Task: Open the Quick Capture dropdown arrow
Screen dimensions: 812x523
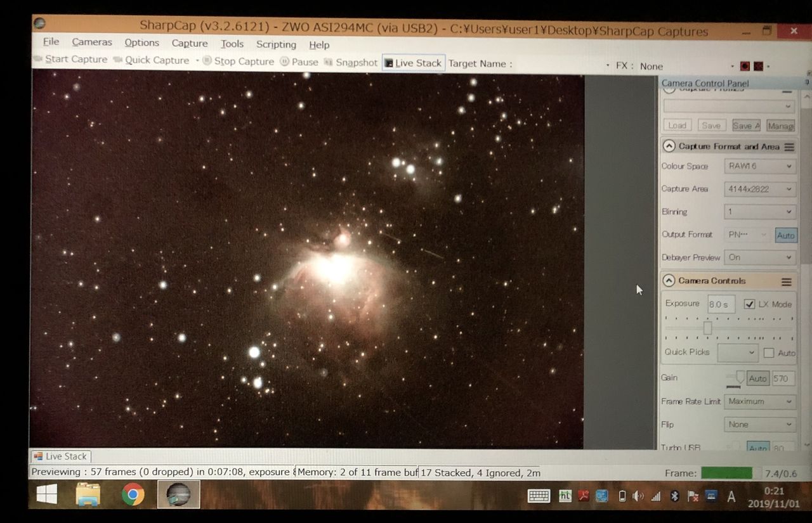Action: click(197, 61)
